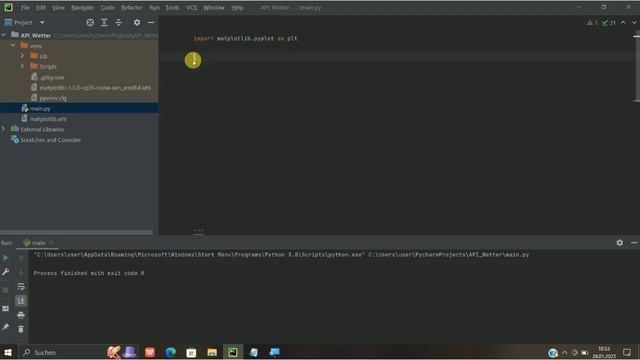Screen dimensions: 640x360
Task: Open the View menu
Action: [58, 7]
